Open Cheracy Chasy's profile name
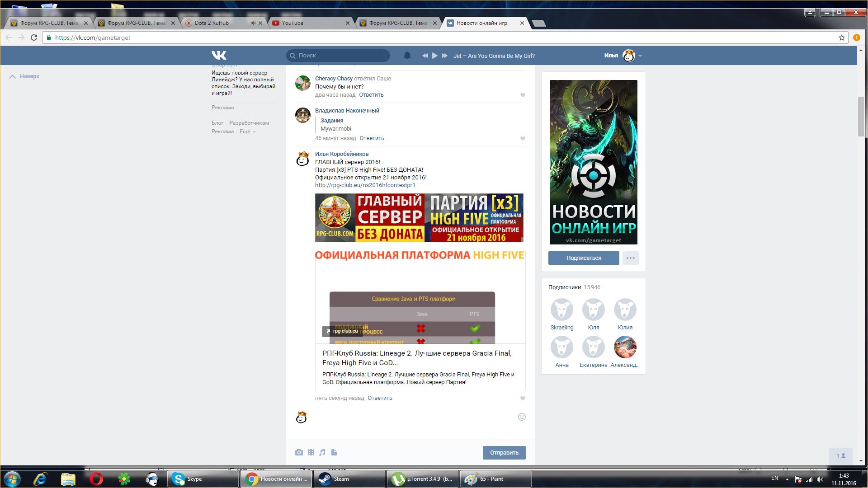 click(x=334, y=79)
